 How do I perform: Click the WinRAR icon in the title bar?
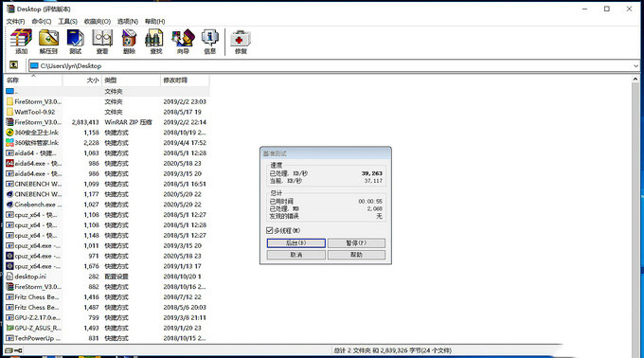(10, 9)
